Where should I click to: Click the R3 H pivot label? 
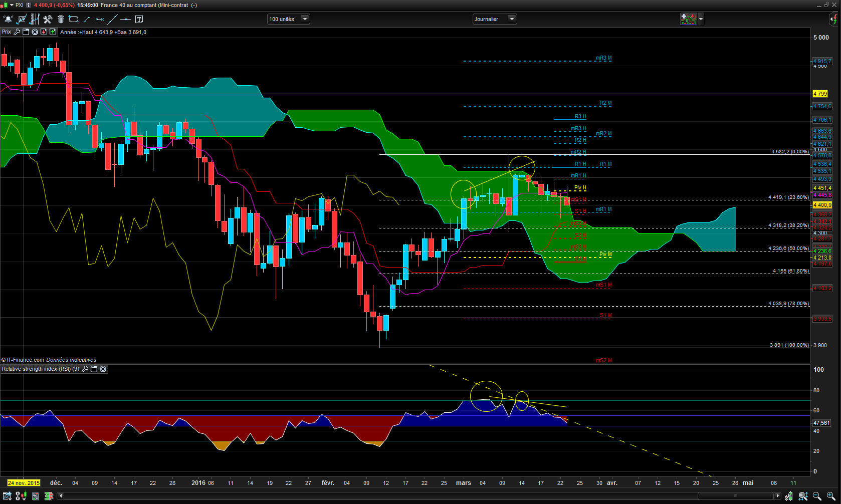580,117
